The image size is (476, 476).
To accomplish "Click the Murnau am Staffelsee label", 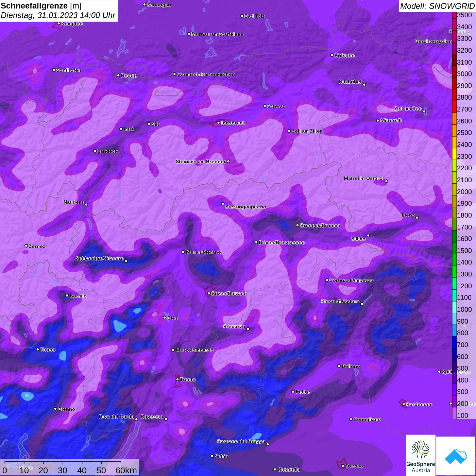I will pos(217,34).
